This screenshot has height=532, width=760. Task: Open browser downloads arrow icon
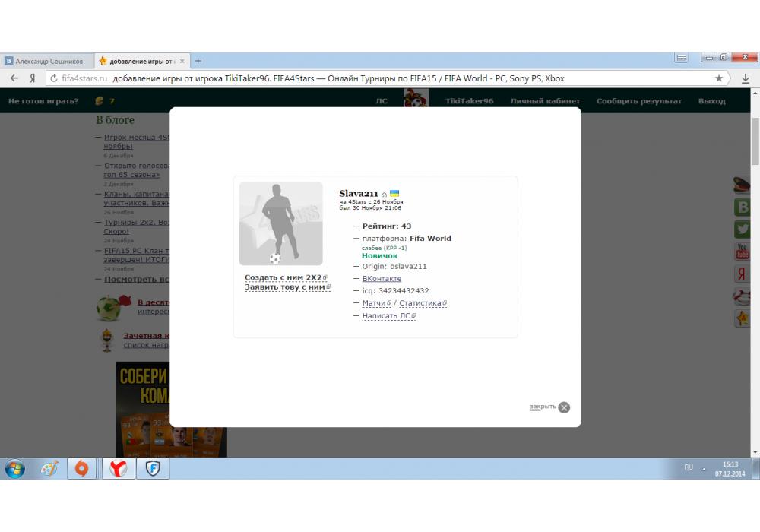point(746,78)
